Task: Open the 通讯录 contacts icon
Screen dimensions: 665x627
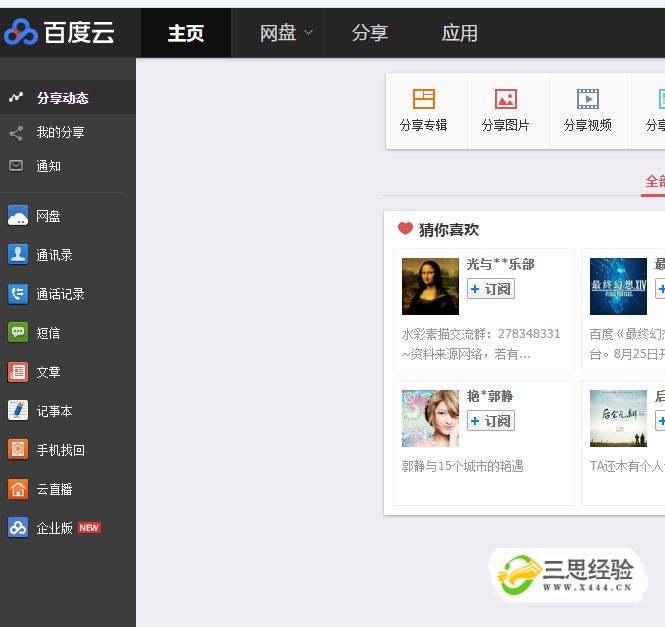Action: click(x=18, y=255)
